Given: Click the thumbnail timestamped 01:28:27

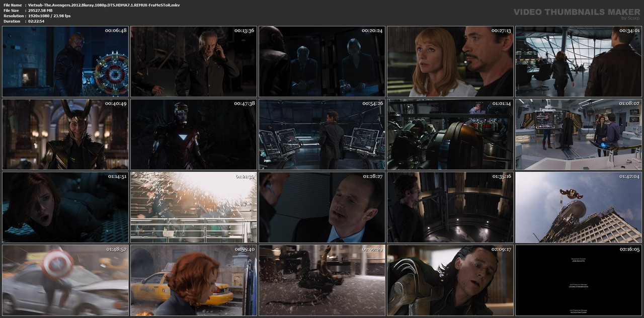Looking at the screenshot, I should pos(322,207).
